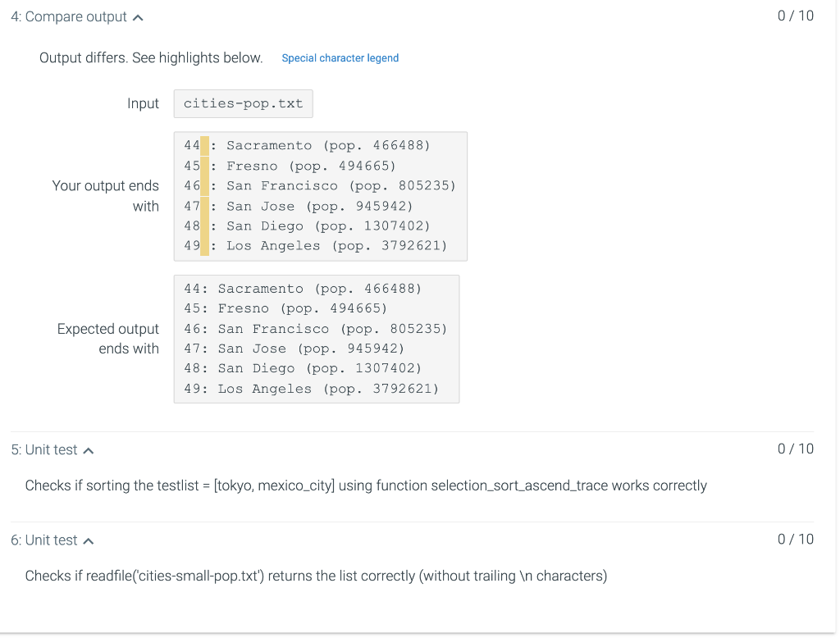
Task: Click the "Your output ends with" label
Action: (x=106, y=195)
